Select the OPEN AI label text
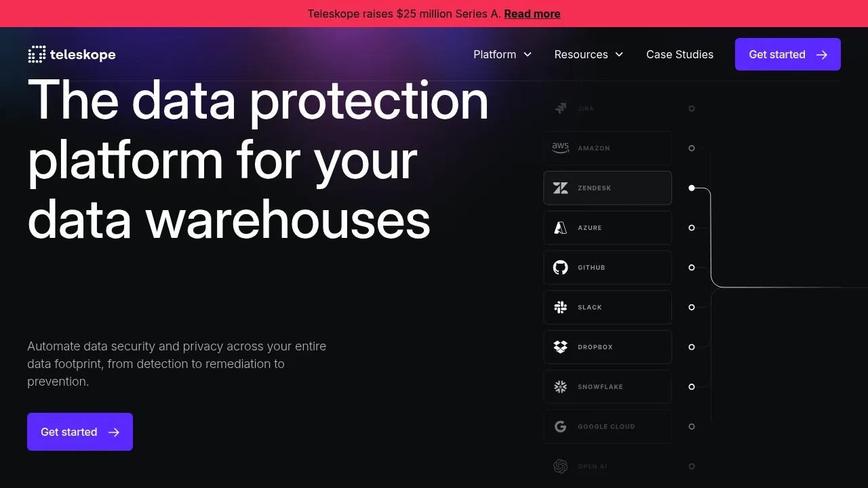The height and width of the screenshot is (488, 868). 591,466
